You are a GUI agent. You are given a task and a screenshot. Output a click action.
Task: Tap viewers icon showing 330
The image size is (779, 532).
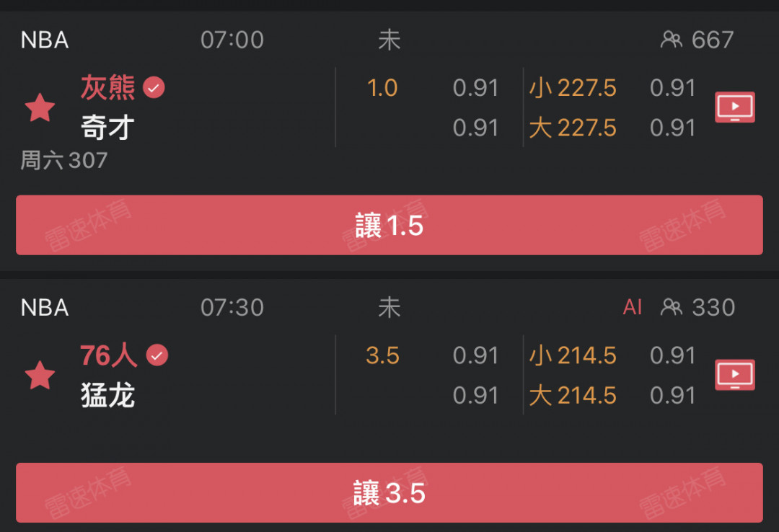pyautogui.click(x=671, y=307)
